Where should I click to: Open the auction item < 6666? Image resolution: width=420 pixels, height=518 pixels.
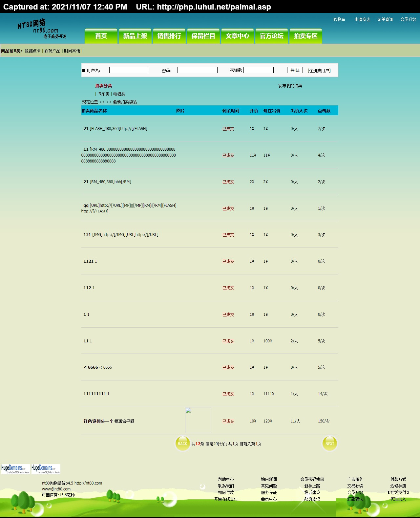(x=91, y=367)
